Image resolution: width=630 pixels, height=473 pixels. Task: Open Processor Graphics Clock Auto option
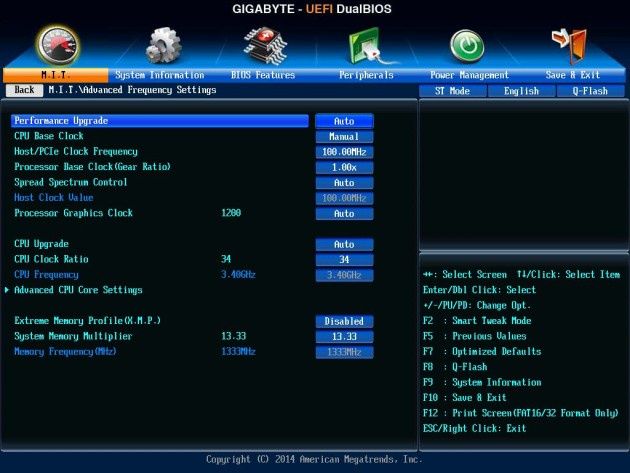(344, 214)
